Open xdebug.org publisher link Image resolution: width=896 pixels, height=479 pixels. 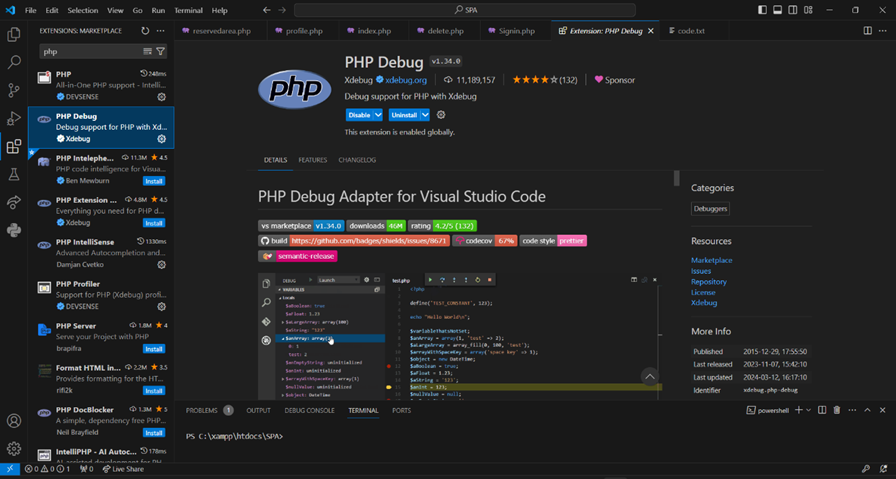(406, 80)
